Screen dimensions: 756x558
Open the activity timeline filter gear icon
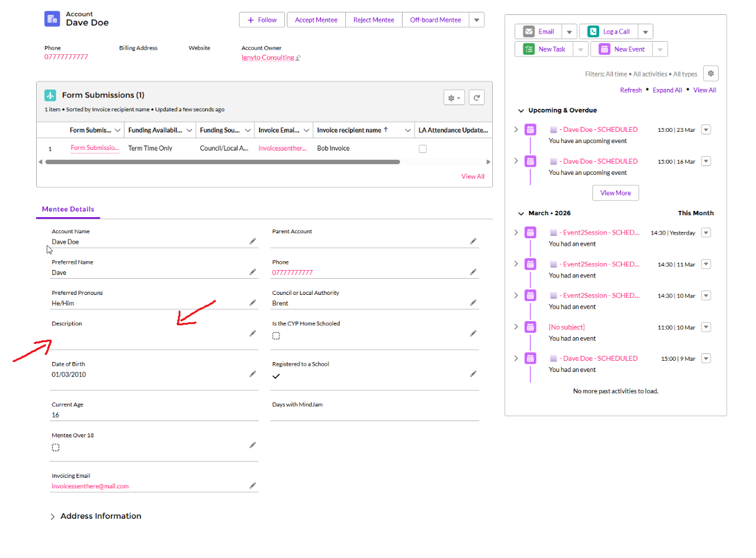pyautogui.click(x=711, y=73)
